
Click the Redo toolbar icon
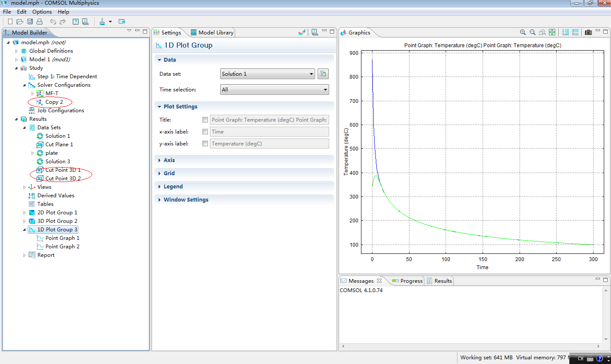click(x=63, y=21)
